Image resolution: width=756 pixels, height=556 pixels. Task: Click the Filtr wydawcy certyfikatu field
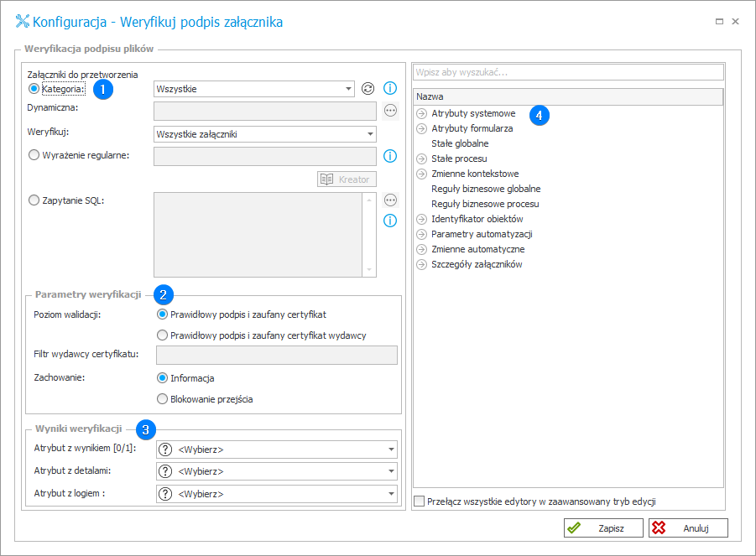click(x=277, y=355)
